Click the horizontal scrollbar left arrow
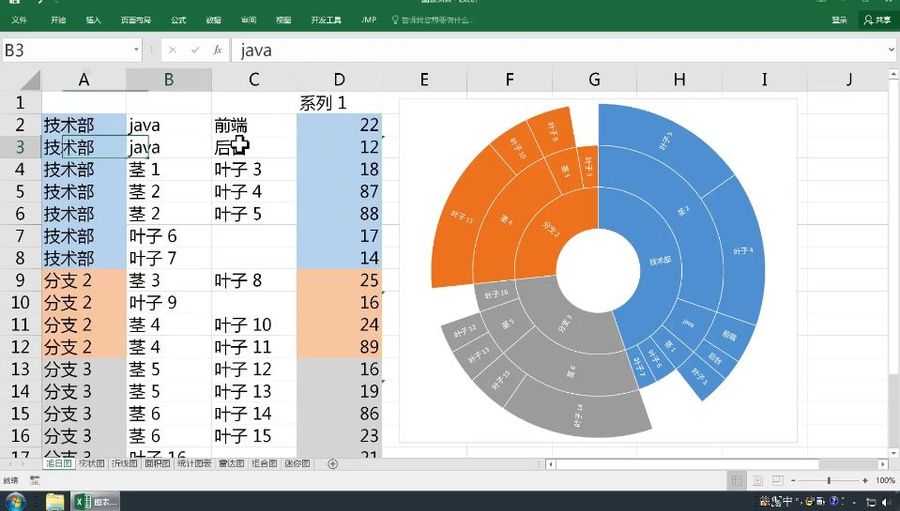 [x=550, y=464]
